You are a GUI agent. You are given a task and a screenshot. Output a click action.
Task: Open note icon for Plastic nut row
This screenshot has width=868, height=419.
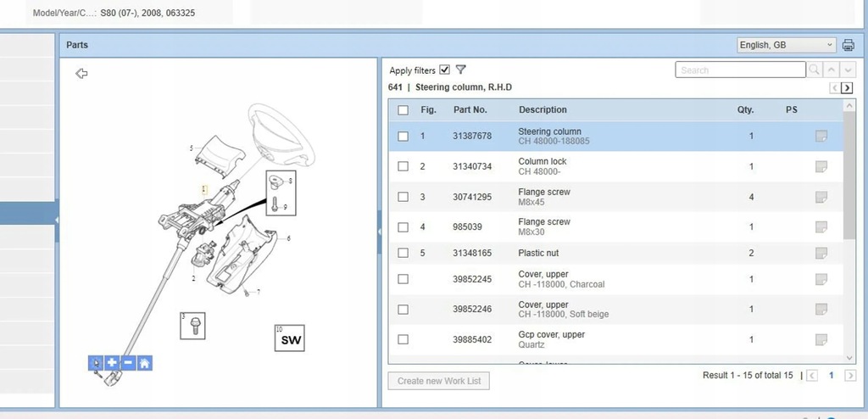[x=821, y=253]
